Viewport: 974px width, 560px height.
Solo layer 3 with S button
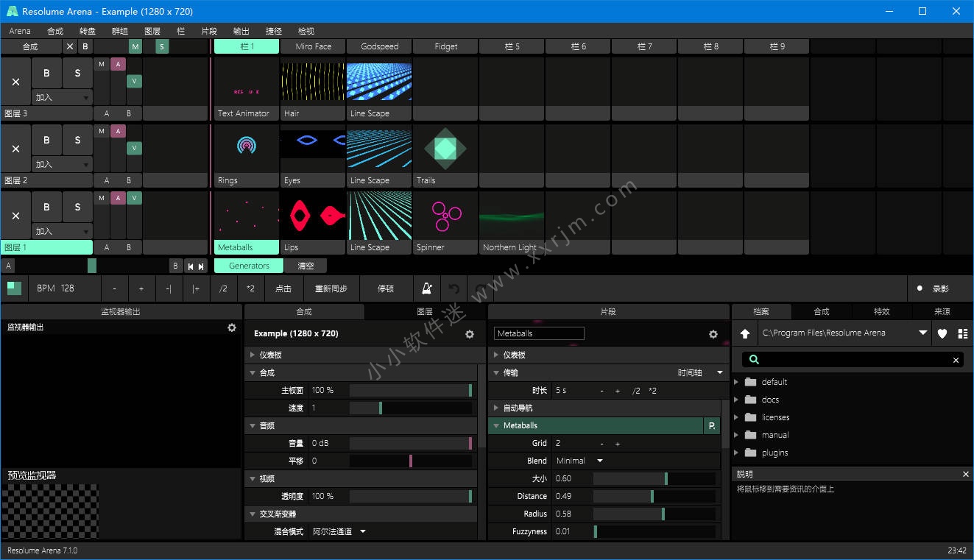(77, 73)
